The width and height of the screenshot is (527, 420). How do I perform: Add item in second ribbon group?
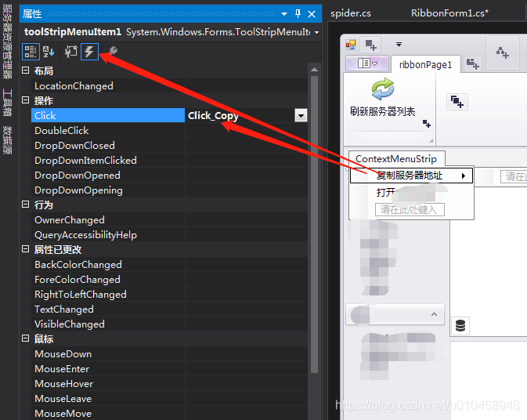click(457, 102)
